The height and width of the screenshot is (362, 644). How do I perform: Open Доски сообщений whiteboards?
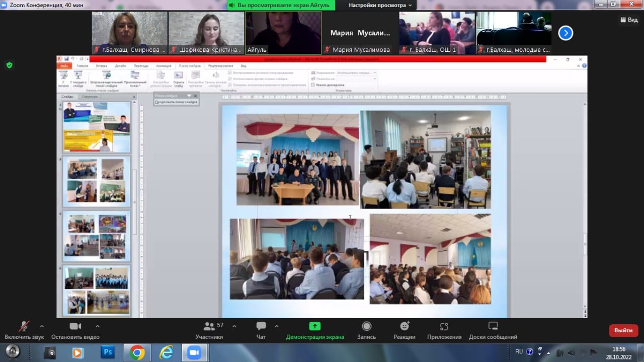493,327
